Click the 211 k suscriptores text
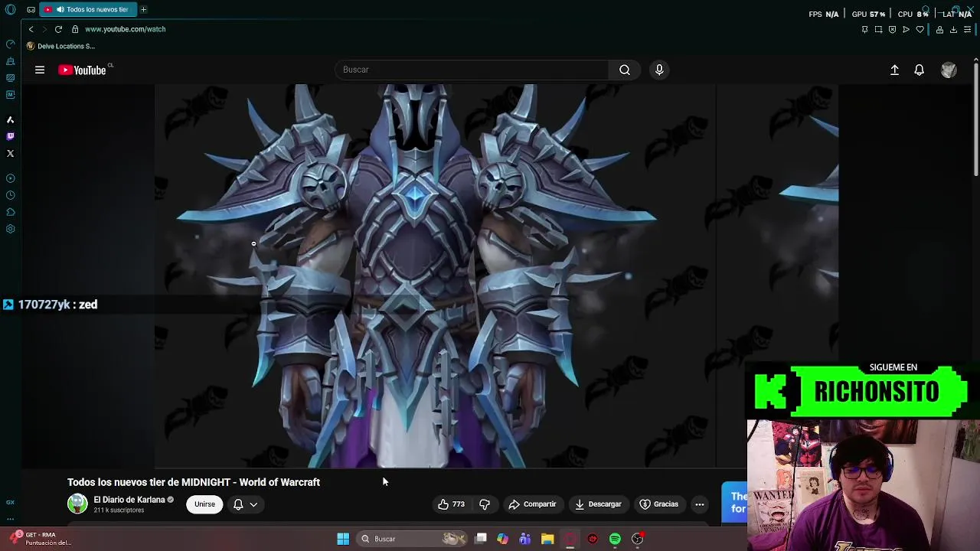 pyautogui.click(x=119, y=510)
